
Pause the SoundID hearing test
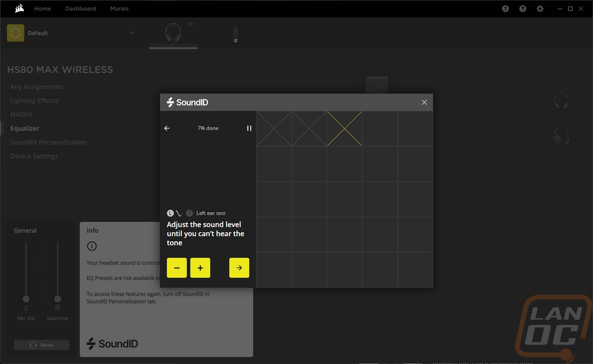coord(249,128)
